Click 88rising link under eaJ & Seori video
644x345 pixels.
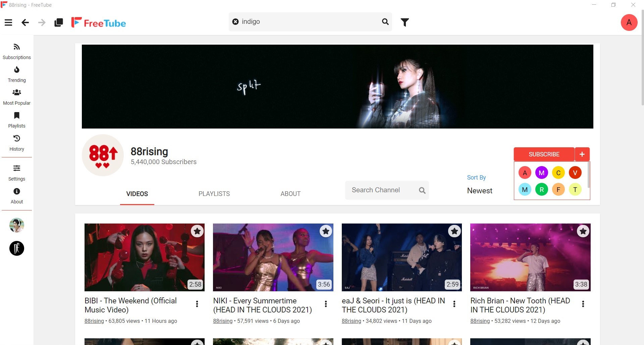tap(352, 321)
